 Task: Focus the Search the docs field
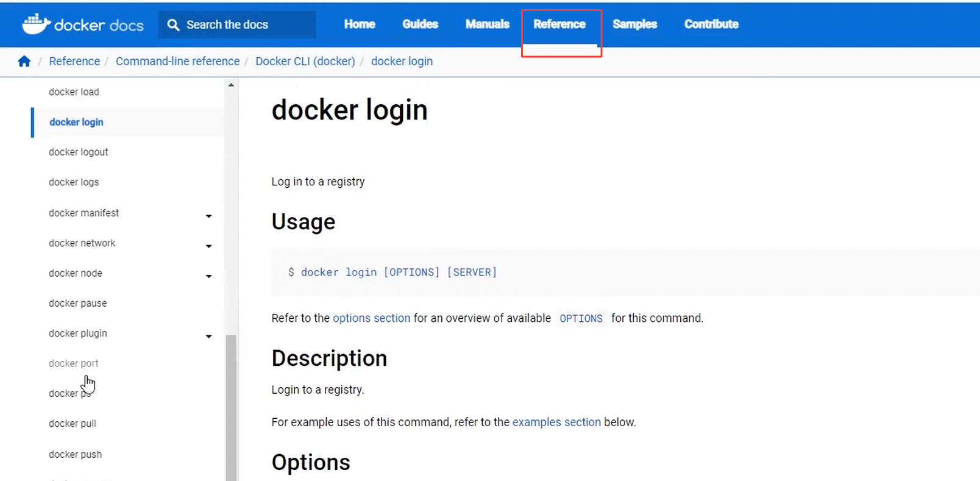(237, 24)
